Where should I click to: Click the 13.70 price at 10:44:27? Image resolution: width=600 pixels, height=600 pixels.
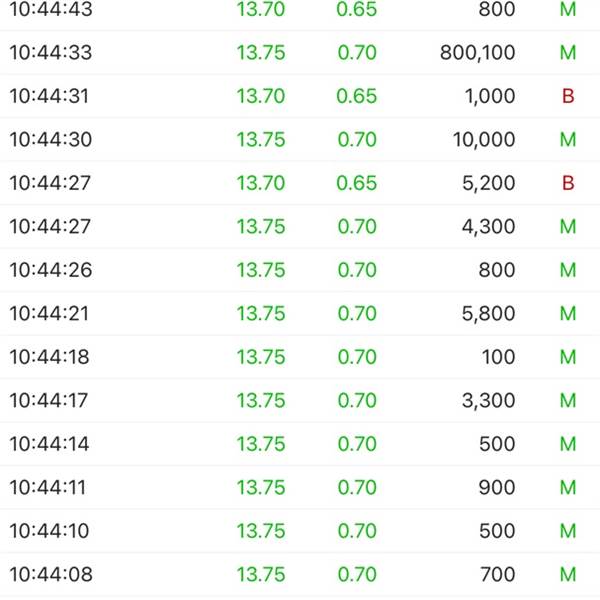point(261,183)
